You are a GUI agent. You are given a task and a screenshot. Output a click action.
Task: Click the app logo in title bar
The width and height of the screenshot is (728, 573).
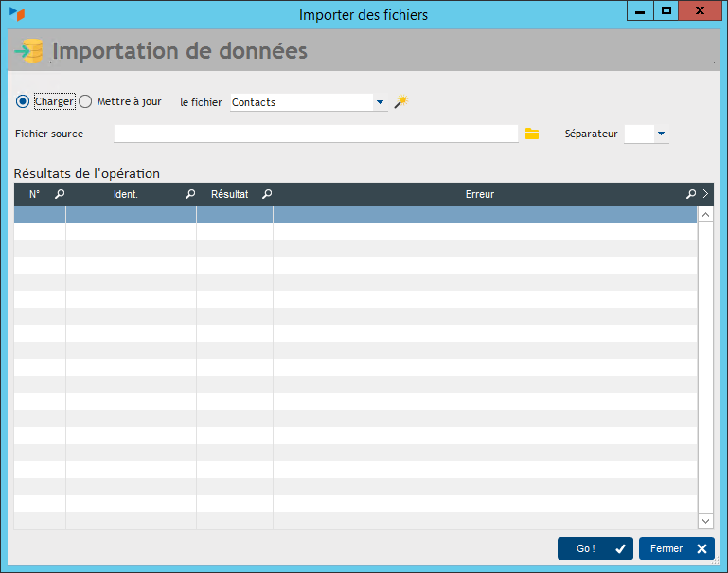coord(16,14)
